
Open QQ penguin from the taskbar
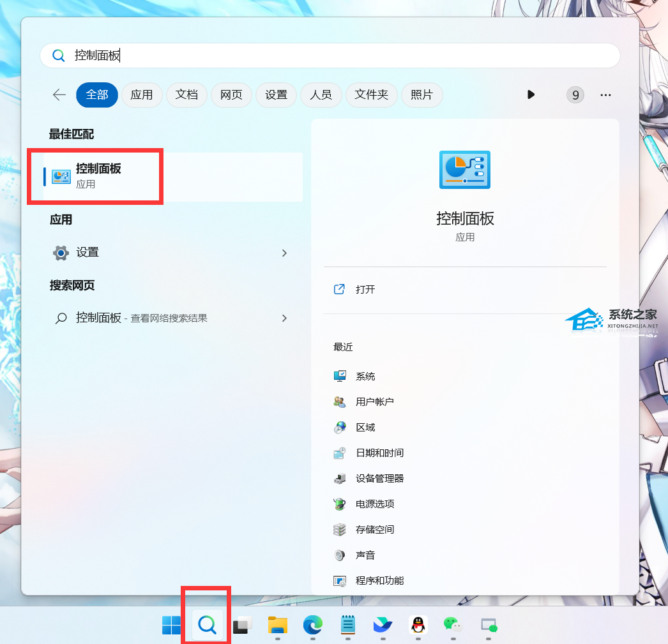pyautogui.click(x=418, y=625)
